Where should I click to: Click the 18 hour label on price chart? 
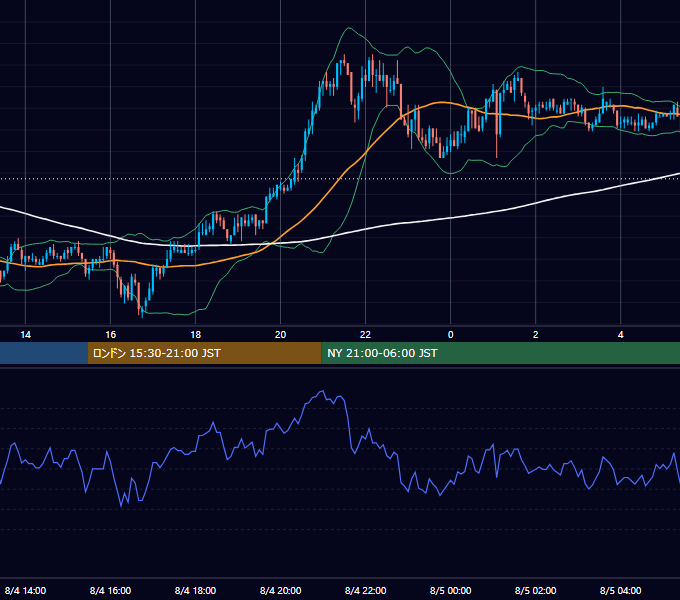click(x=196, y=335)
